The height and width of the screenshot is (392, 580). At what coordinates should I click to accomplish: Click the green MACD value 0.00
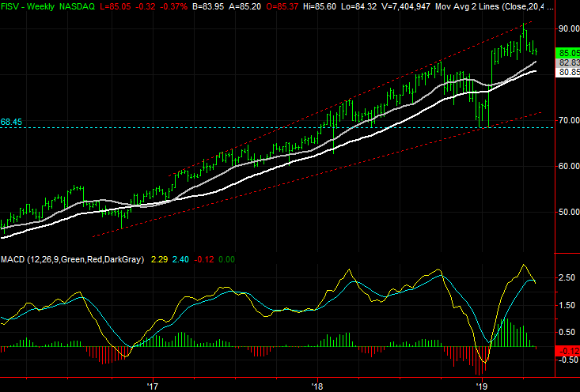point(227,259)
